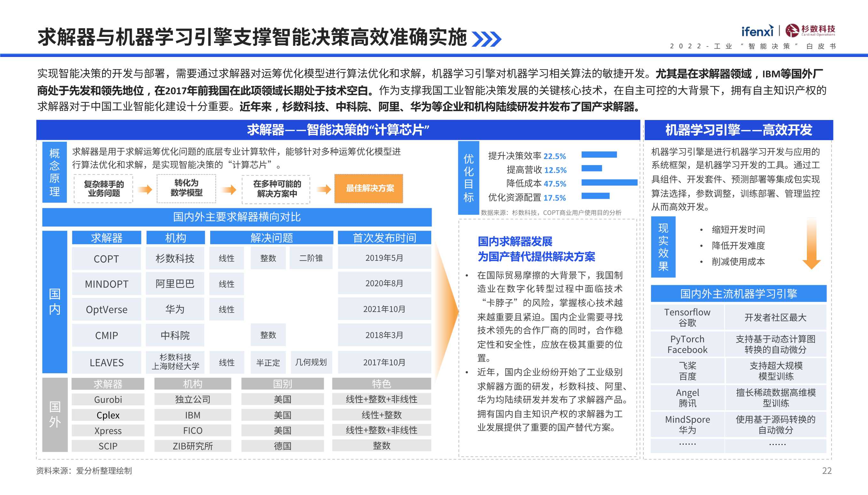Select the 转化为数学模型 box
868x495 pixels.
point(186,189)
